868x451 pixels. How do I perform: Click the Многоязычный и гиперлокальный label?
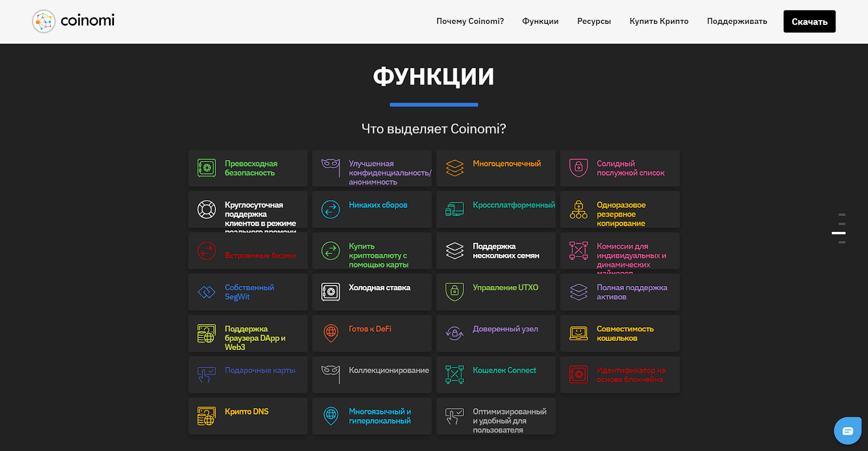tap(380, 416)
